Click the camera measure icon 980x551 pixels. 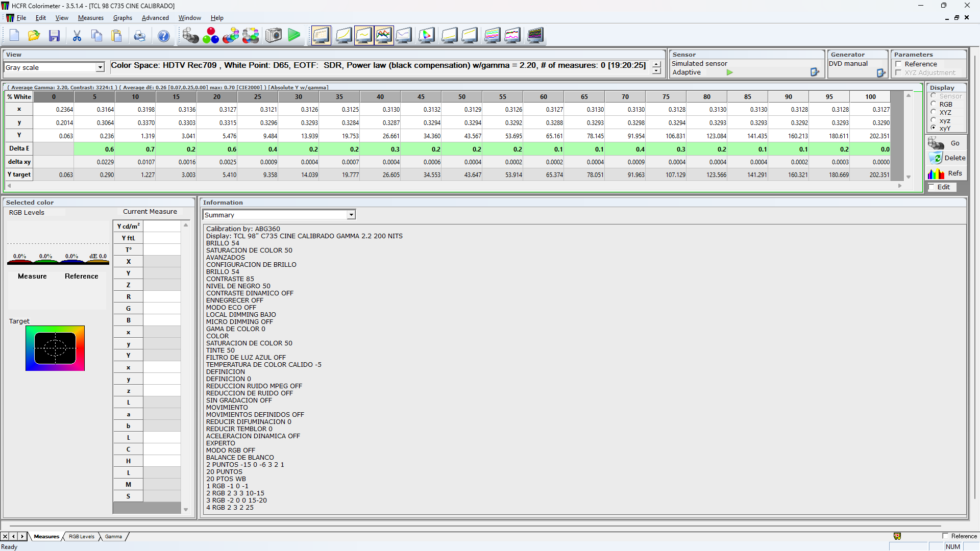click(274, 36)
